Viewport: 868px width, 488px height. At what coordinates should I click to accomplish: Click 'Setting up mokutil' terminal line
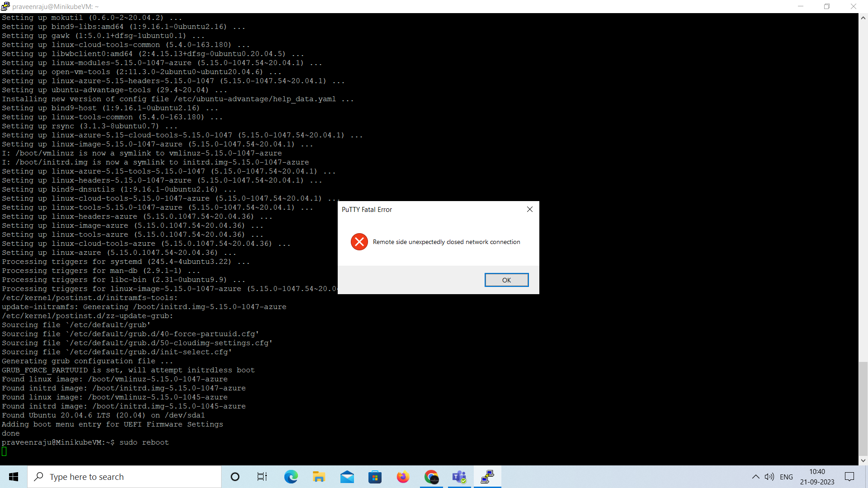92,18
